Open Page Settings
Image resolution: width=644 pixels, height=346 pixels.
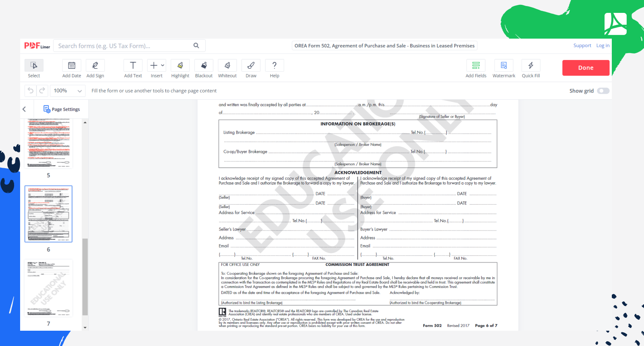[62, 109]
